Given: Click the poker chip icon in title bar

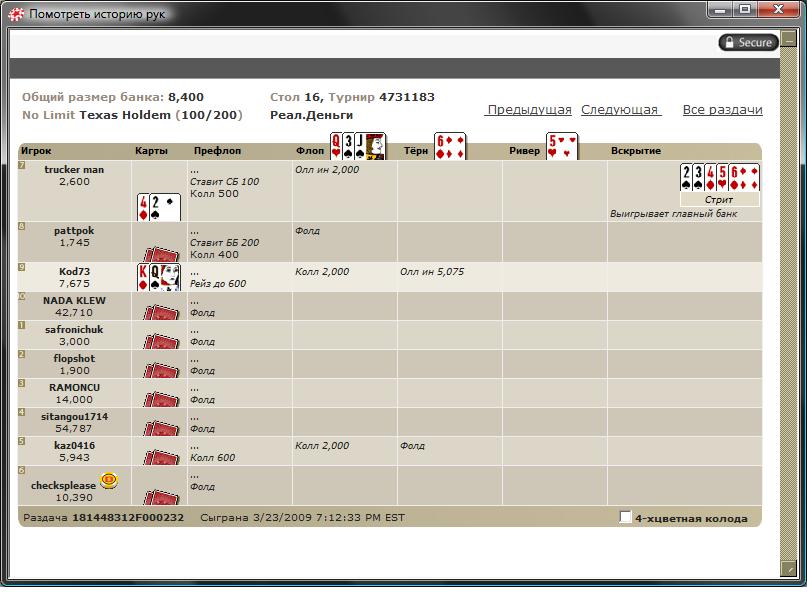Looking at the screenshot, I should pos(16,14).
